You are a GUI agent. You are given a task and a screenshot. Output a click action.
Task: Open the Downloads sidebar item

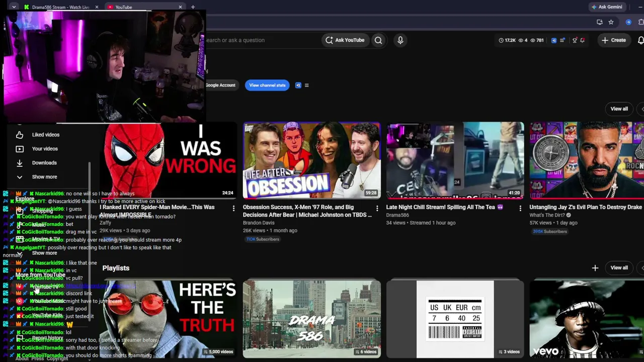point(44,163)
